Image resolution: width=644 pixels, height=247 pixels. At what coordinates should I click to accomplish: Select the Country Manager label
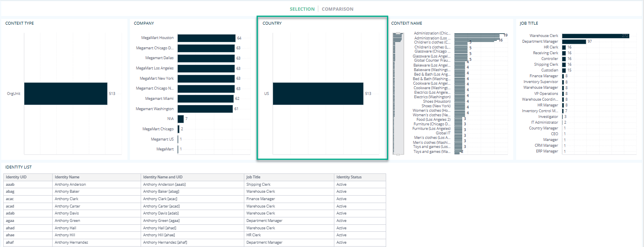pos(544,128)
